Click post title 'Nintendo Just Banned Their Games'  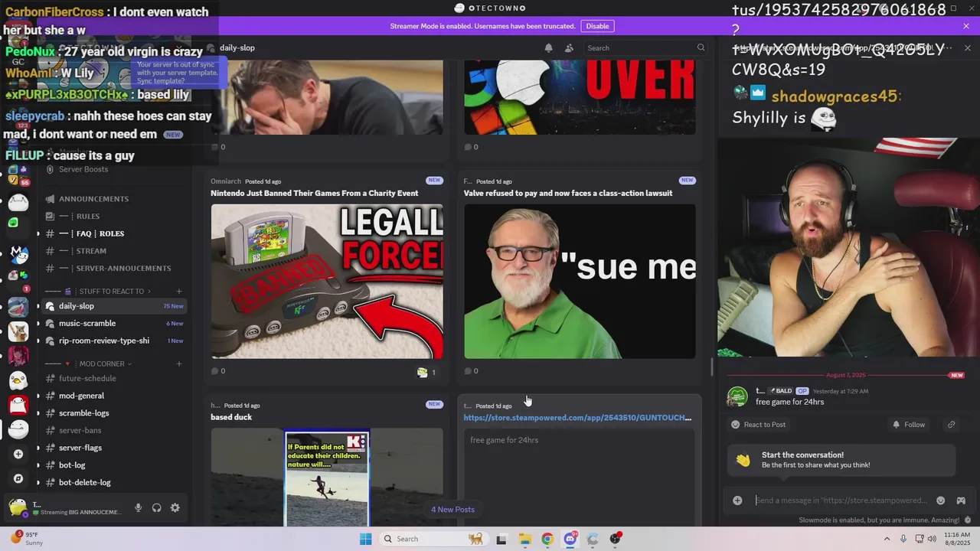[x=315, y=193]
